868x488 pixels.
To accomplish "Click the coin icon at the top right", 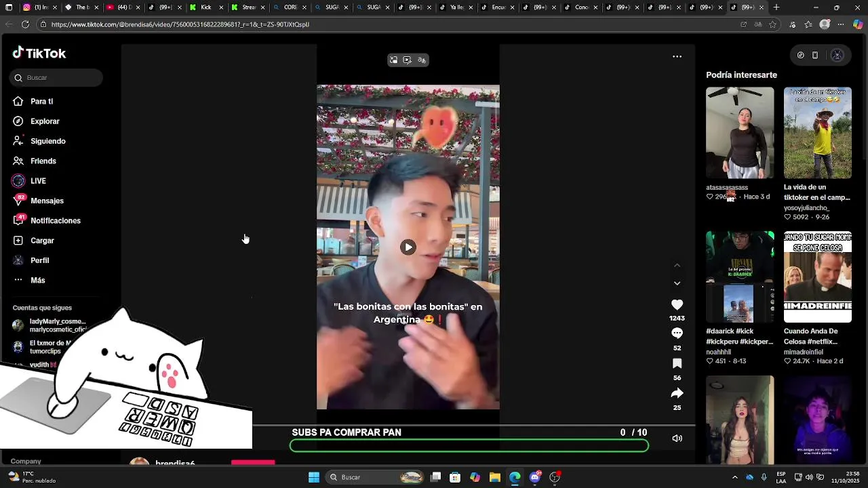I will click(800, 56).
